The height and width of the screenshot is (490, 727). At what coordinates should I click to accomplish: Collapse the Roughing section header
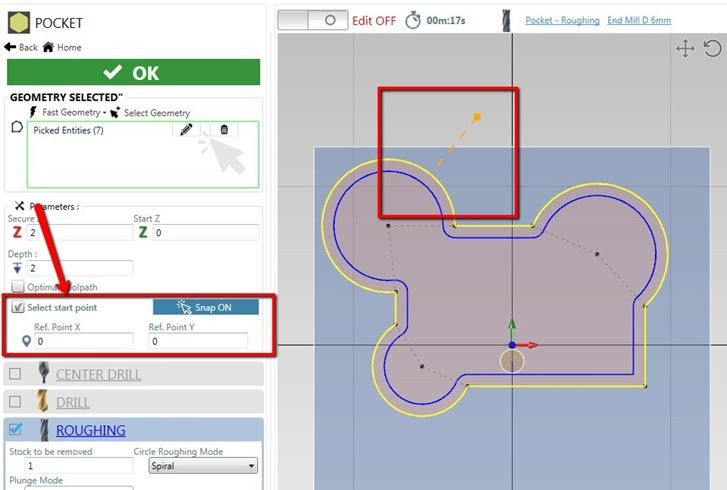click(x=90, y=430)
